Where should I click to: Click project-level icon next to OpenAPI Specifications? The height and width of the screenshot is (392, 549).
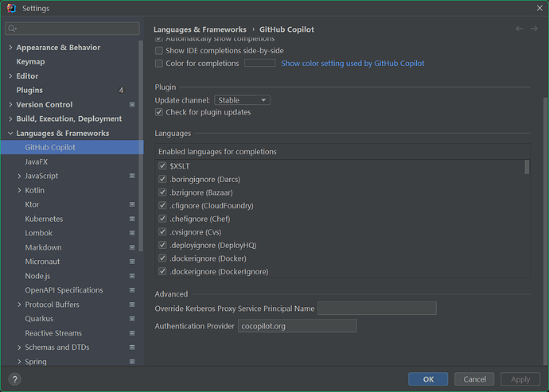132,290
